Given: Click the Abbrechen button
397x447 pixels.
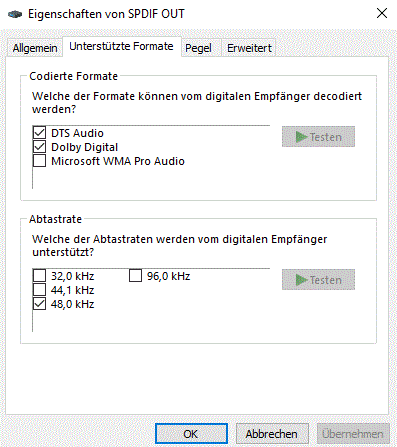Looking at the screenshot, I should [272, 434].
